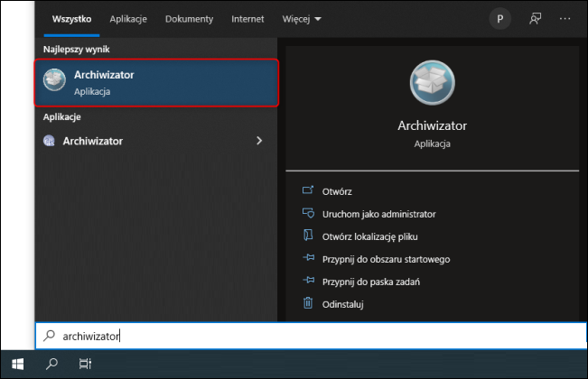Open the Więcej dropdown menu
The image size is (588, 379).
point(300,18)
